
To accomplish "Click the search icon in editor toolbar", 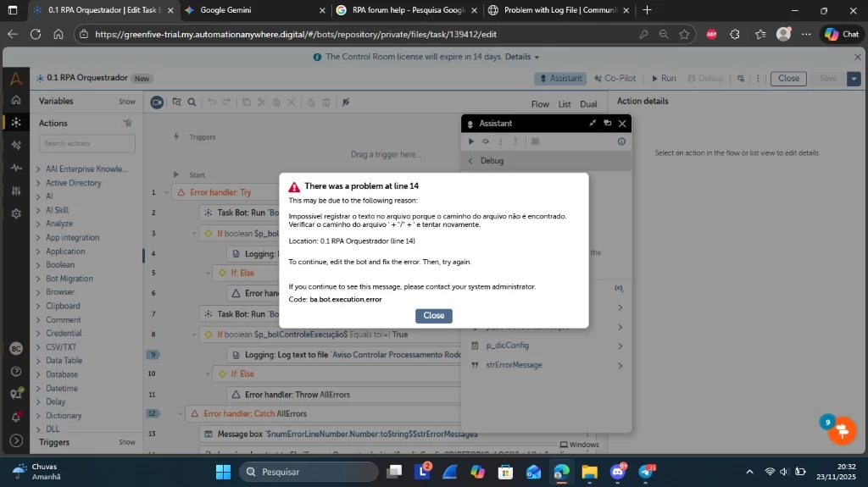I will tap(192, 102).
